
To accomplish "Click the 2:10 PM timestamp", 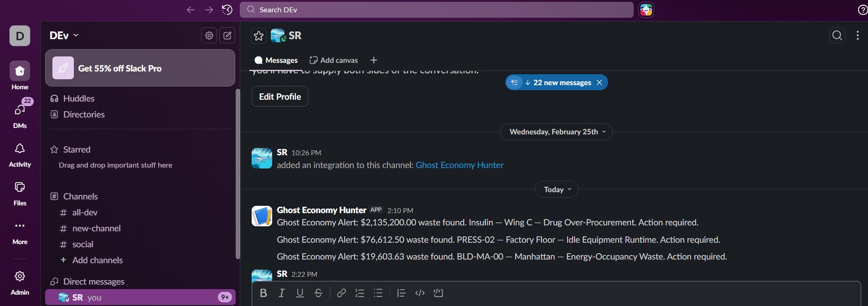I will [x=400, y=210].
